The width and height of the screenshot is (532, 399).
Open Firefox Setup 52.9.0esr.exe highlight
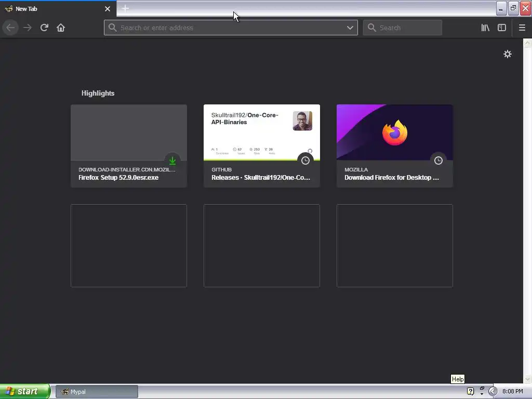click(x=129, y=146)
